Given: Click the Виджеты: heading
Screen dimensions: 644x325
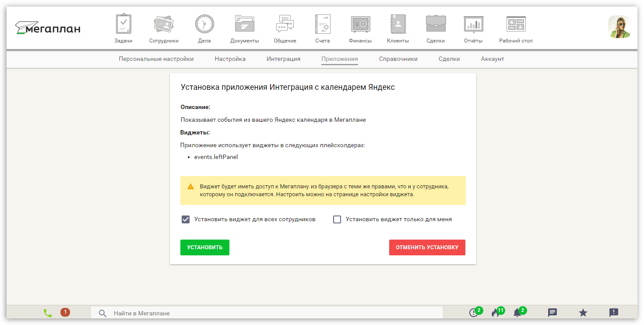Looking at the screenshot, I should 195,132.
